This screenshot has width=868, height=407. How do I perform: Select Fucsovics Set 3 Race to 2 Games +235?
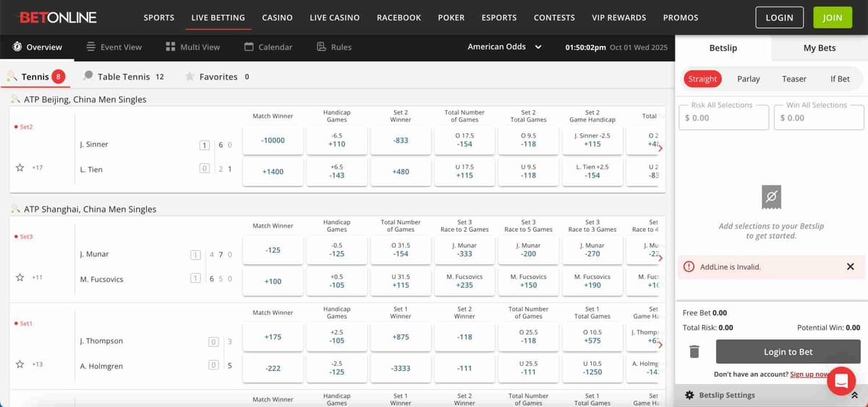464,282
